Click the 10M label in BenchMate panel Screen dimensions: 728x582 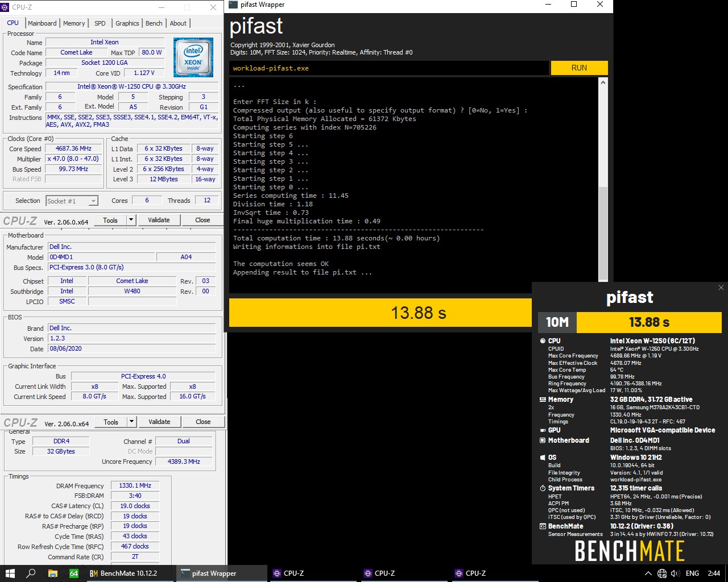click(x=557, y=322)
